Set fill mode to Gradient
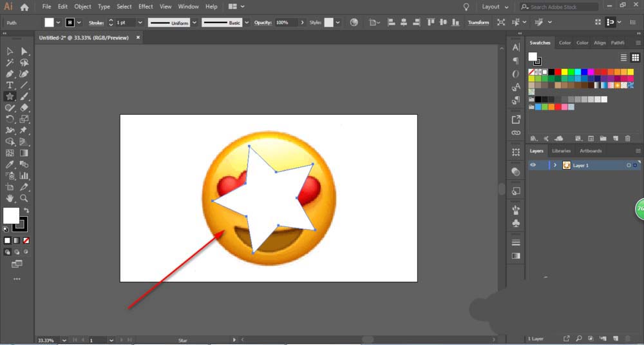644x345 pixels. (17, 241)
